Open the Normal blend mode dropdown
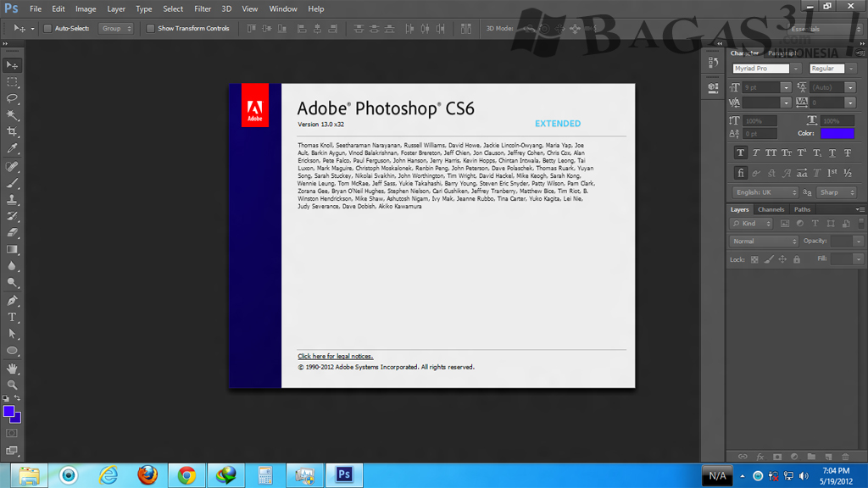Image resolution: width=868 pixels, height=488 pixels. [764, 241]
